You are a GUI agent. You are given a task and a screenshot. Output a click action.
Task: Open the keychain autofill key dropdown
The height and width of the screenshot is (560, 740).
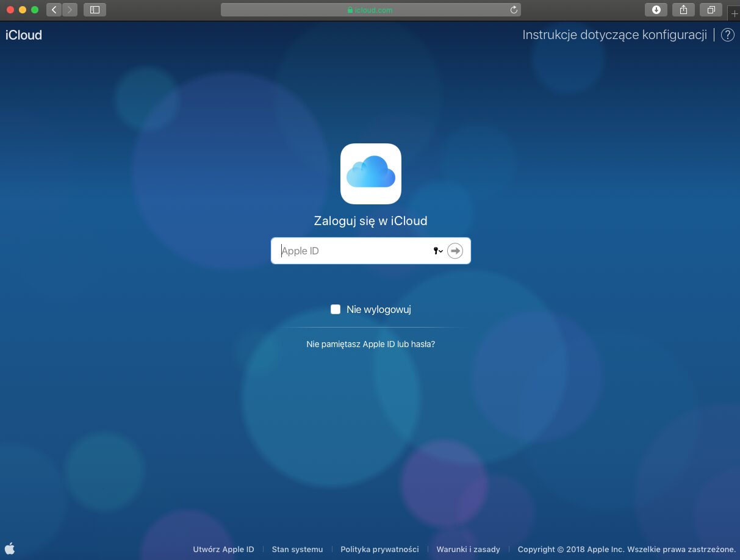(x=438, y=251)
